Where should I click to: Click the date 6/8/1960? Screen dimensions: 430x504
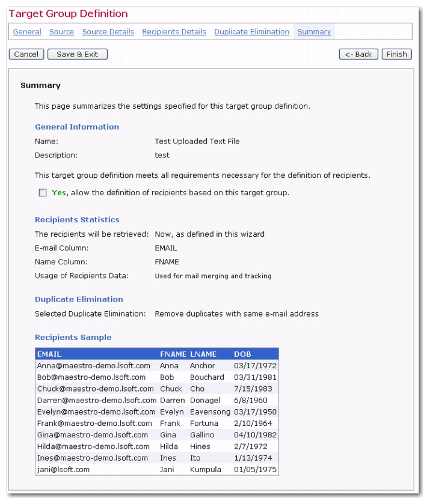(x=251, y=401)
